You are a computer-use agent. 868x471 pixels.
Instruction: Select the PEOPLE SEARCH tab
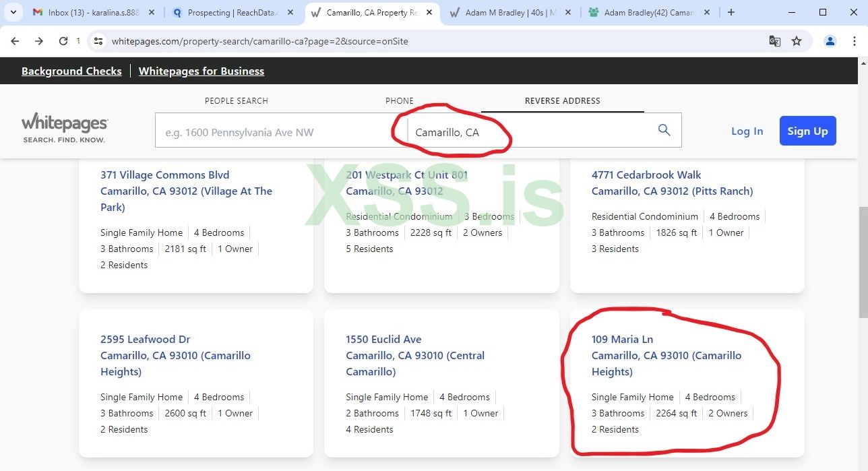click(237, 100)
